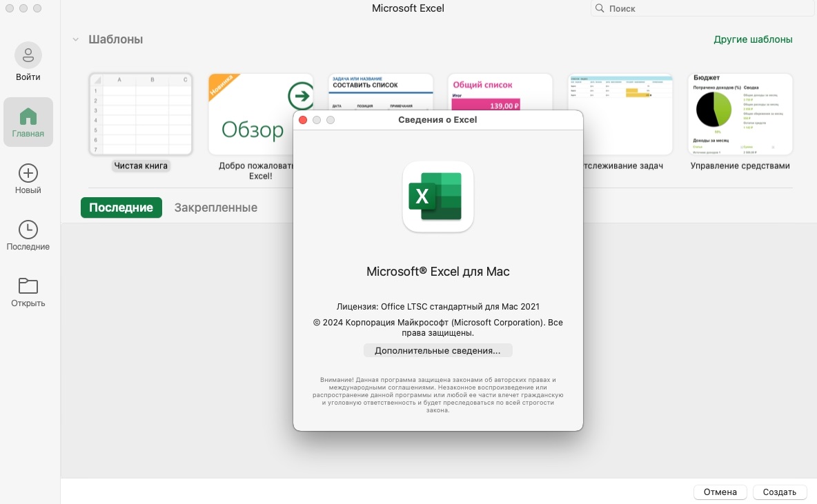The width and height of the screenshot is (817, 504).
Task: Choose the Управление средствами budget template
Action: click(x=740, y=114)
